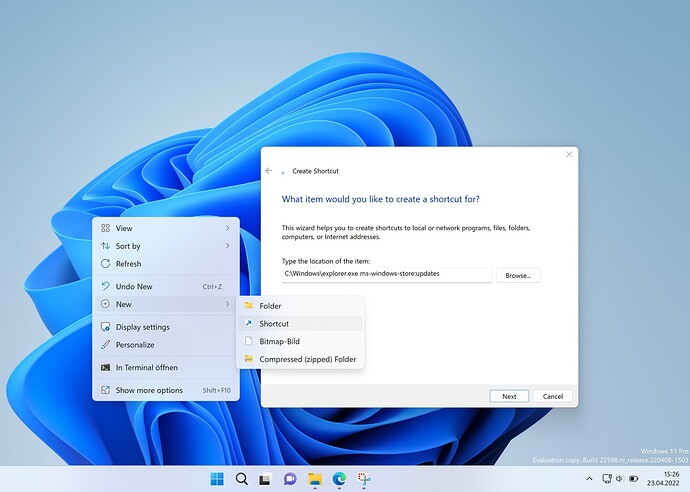Click the back arrow in Create Shortcut wizard
The image size is (690, 492).
point(269,171)
